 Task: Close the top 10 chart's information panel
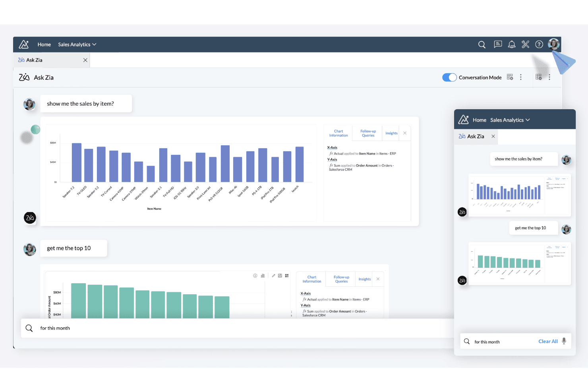pos(378,279)
